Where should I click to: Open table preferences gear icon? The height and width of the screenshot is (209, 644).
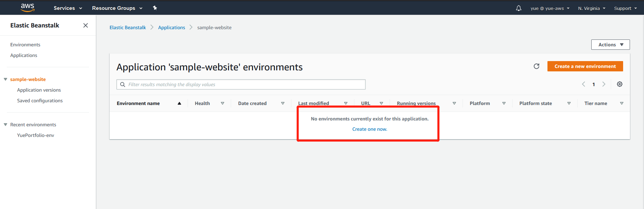(x=620, y=84)
